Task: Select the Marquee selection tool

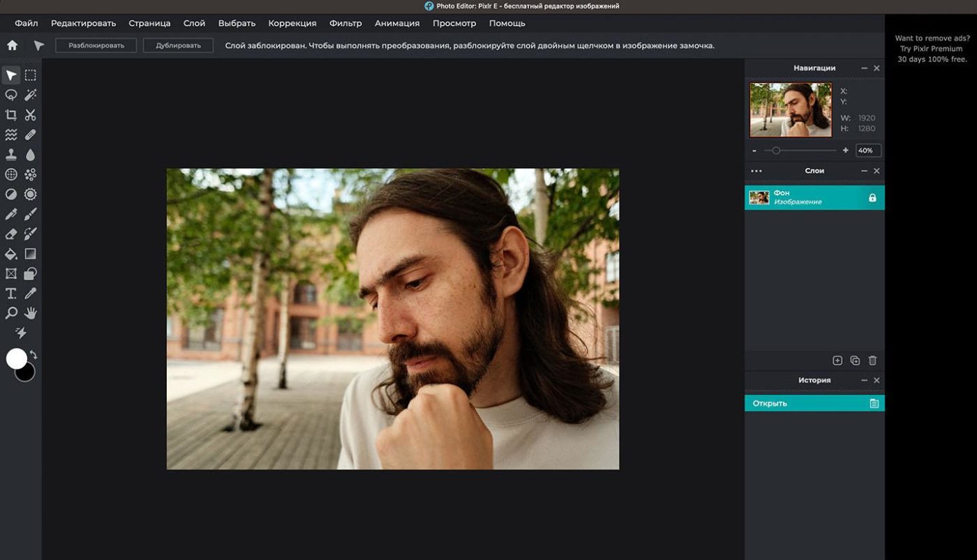Action: tap(31, 75)
